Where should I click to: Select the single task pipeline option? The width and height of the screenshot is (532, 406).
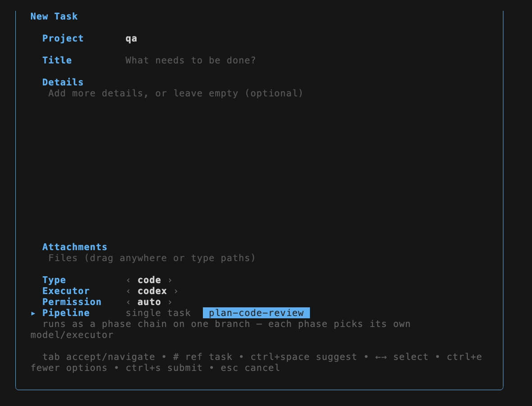[x=158, y=313]
